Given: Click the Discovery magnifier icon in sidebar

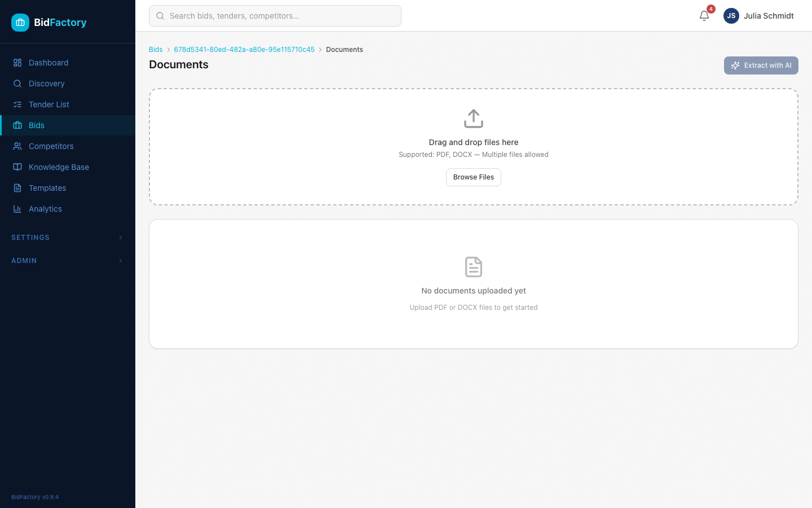Looking at the screenshot, I should pyautogui.click(x=17, y=84).
